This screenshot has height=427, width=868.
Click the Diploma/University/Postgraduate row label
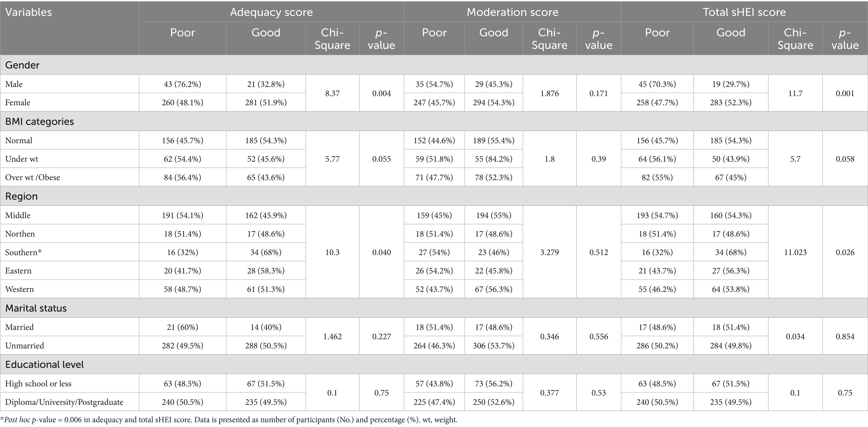(64, 402)
